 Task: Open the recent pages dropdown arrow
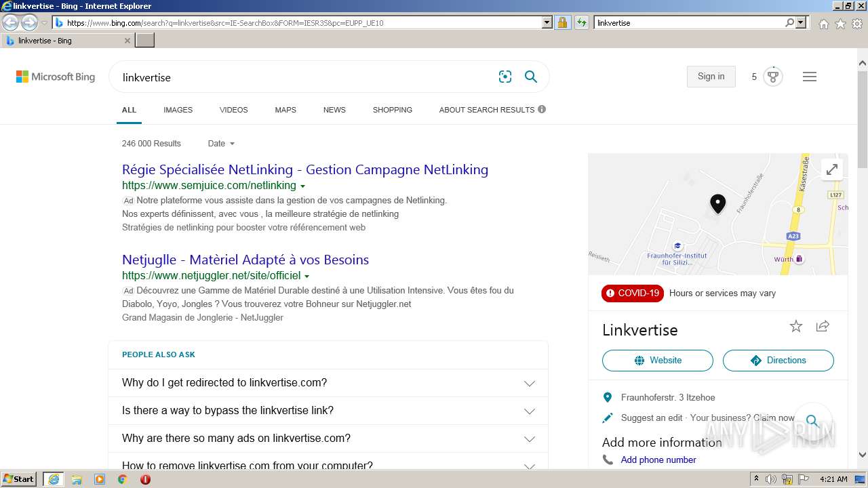coord(44,22)
